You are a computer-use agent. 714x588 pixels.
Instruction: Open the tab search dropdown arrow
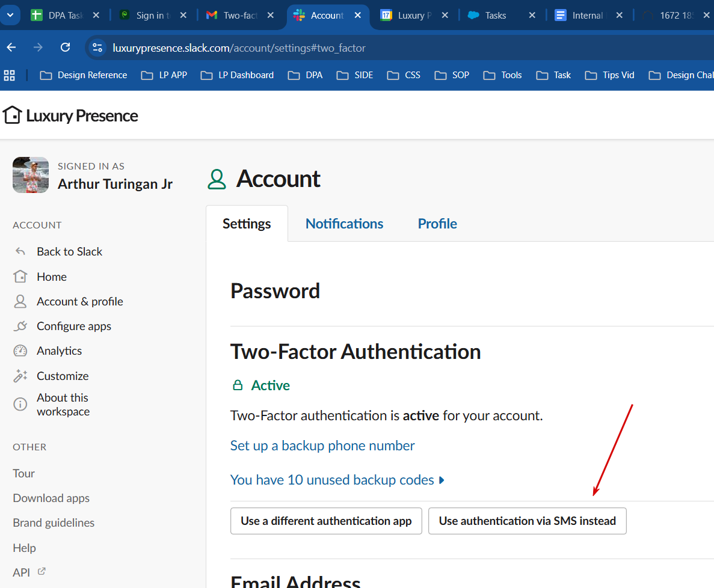[x=10, y=15]
